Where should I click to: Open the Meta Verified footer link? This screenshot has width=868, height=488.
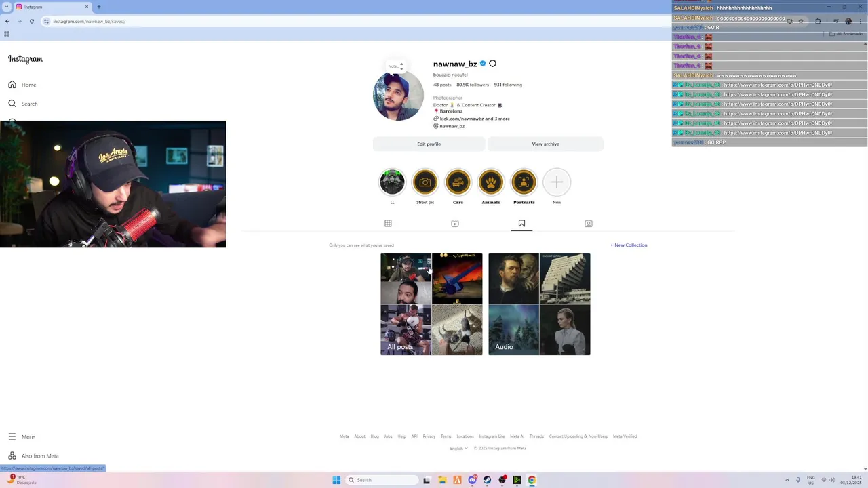click(625, 436)
